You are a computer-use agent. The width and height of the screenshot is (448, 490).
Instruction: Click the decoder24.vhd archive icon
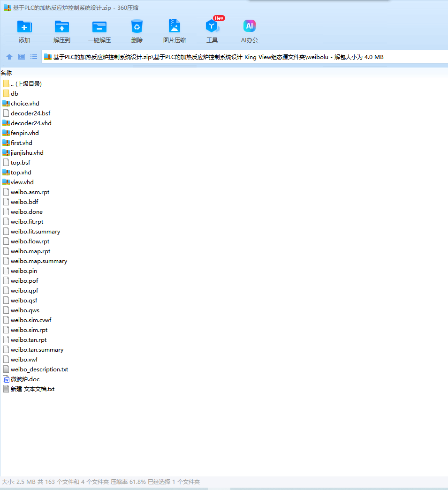[6, 123]
